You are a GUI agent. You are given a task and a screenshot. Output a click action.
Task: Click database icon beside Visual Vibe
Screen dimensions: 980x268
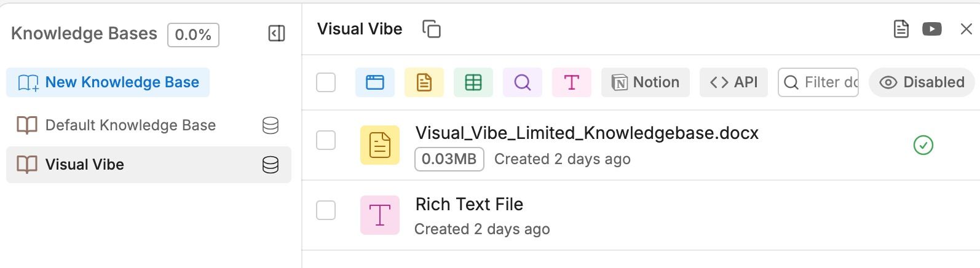271,165
